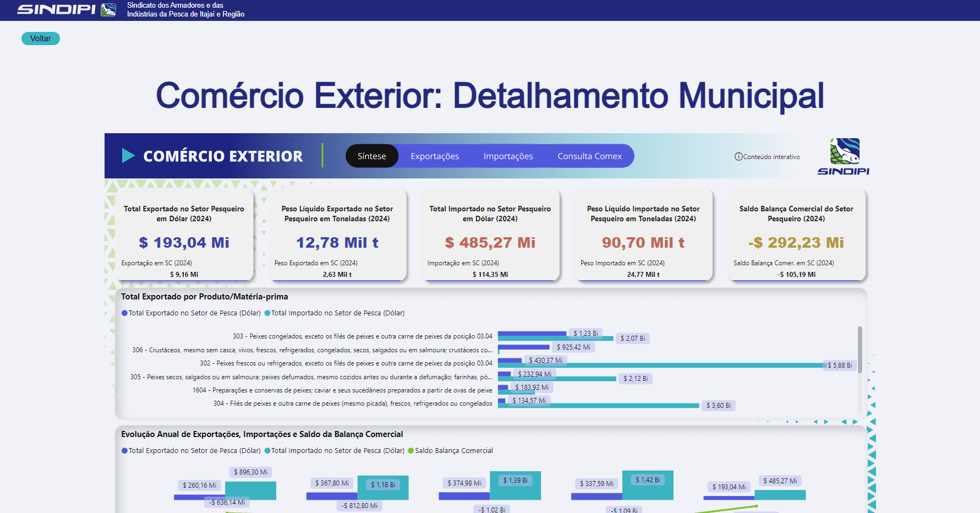This screenshot has width=980, height=513.
Task: Click the $ 3,60 Bi bar label for filés
Action: [718, 406]
